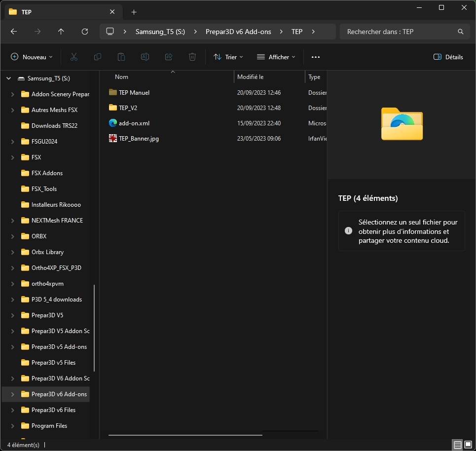Click the Rechercher dans : TEP search field

(400, 32)
